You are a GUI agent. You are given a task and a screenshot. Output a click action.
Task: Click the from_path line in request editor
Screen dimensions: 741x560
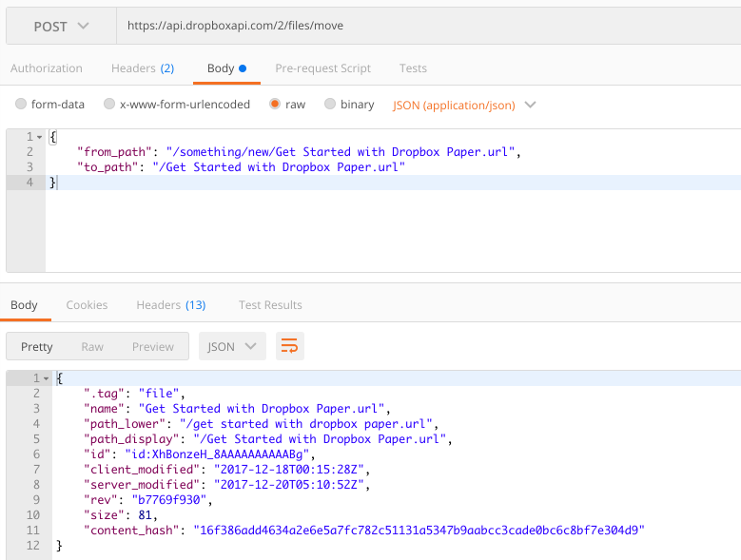point(299,152)
